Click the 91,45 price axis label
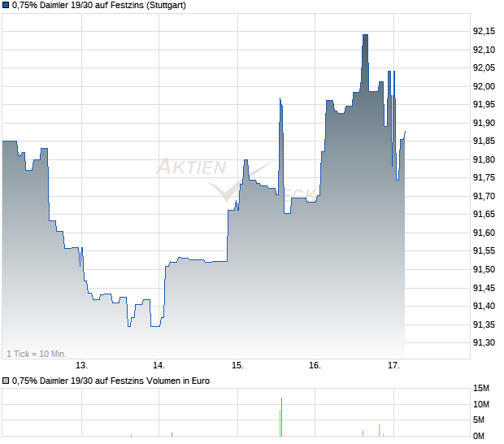Screen dimensions: 504x444 point(484,288)
